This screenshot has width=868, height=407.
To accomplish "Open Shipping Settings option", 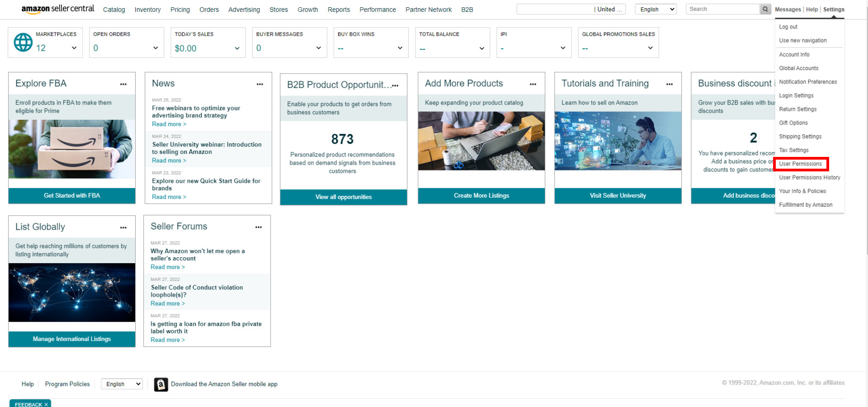I will (x=800, y=136).
